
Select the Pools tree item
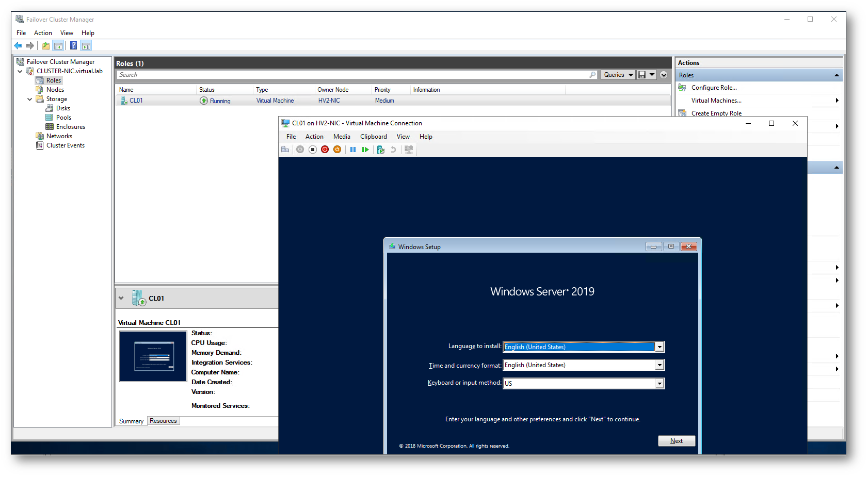[x=63, y=118]
